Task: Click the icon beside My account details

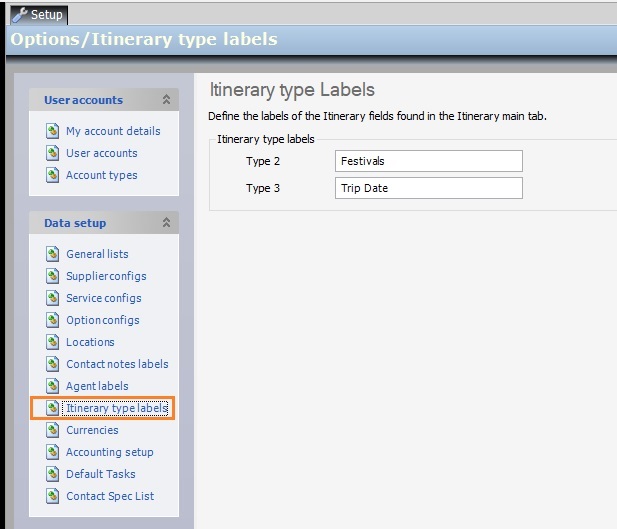Action: pos(53,131)
